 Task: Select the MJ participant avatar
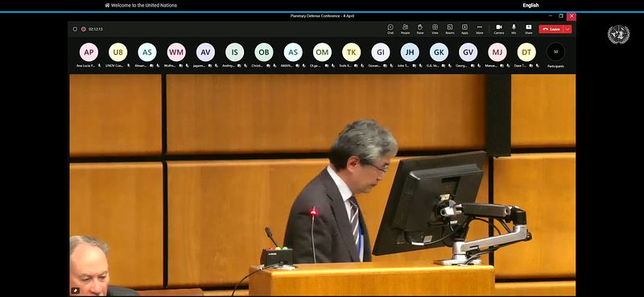pos(497,52)
